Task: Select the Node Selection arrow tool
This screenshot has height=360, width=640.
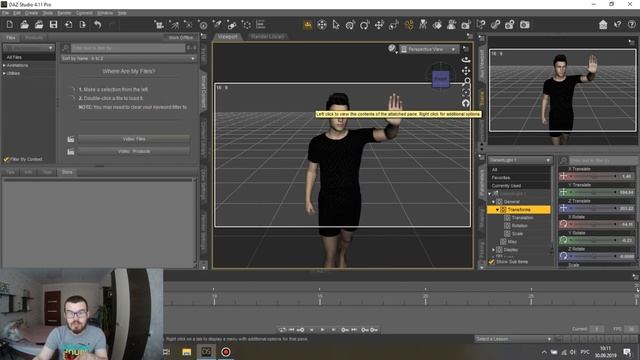Action: (x=336, y=25)
